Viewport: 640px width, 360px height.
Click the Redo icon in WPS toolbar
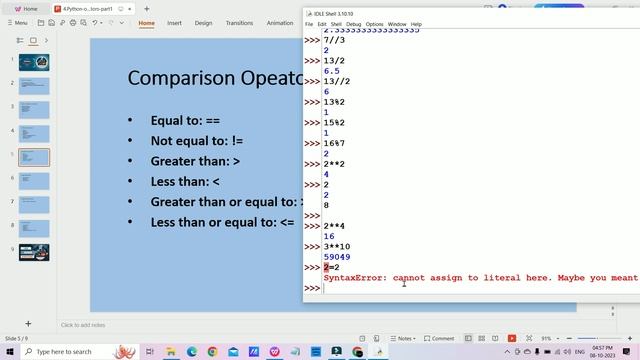tap(111, 23)
